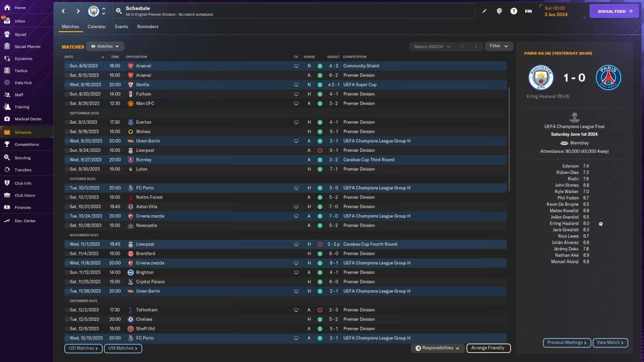This screenshot has width=644, height=362.
Task: Click the Opposition column header
Action: coord(136,57)
